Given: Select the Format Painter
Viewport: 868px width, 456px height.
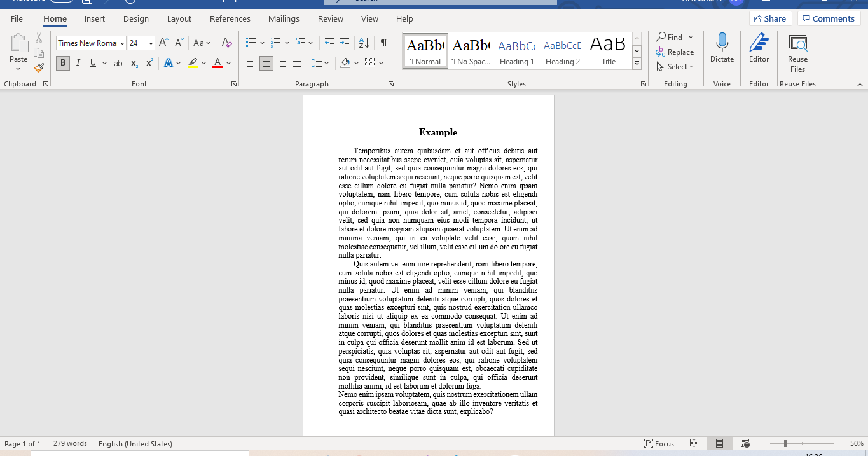Looking at the screenshot, I should coord(38,68).
